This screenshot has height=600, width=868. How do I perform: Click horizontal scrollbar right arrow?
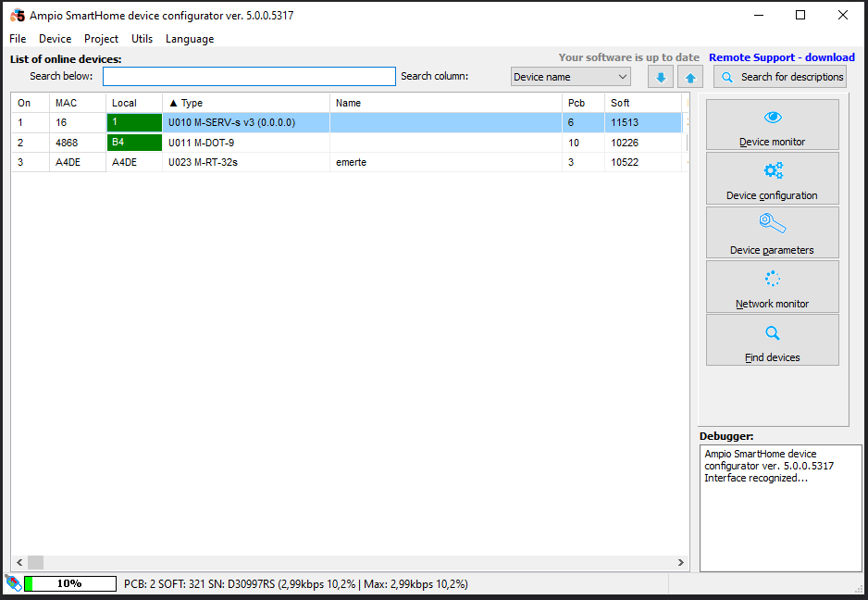[x=681, y=562]
